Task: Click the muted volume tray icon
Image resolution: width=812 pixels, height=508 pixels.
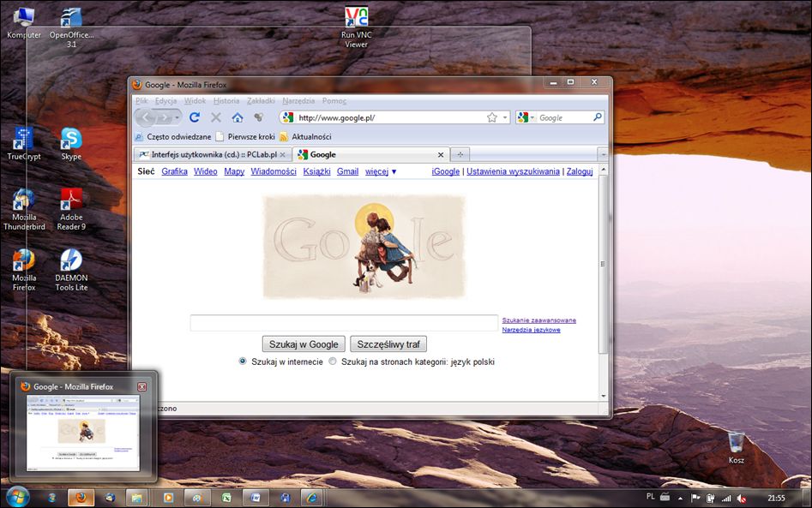Action: pos(742,499)
